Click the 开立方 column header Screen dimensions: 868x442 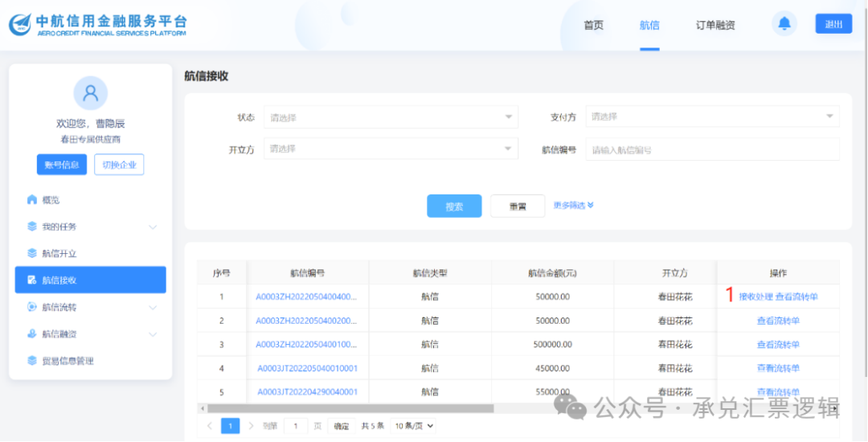[675, 272]
